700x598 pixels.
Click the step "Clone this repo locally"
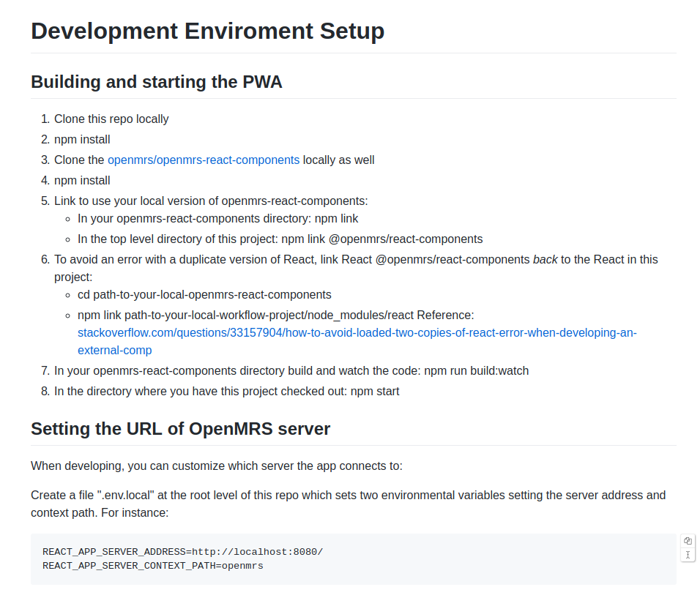(x=111, y=119)
